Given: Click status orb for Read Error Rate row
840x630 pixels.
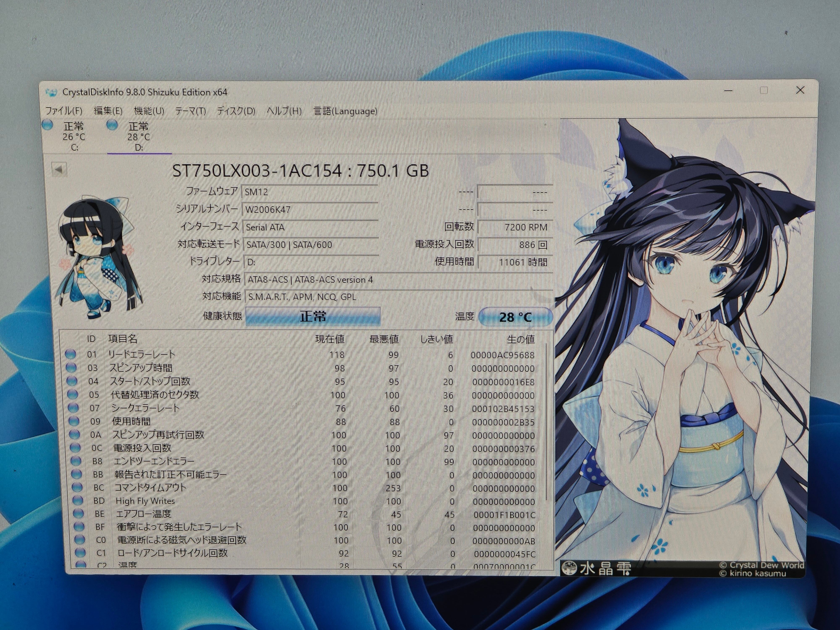Looking at the screenshot, I should [x=70, y=354].
